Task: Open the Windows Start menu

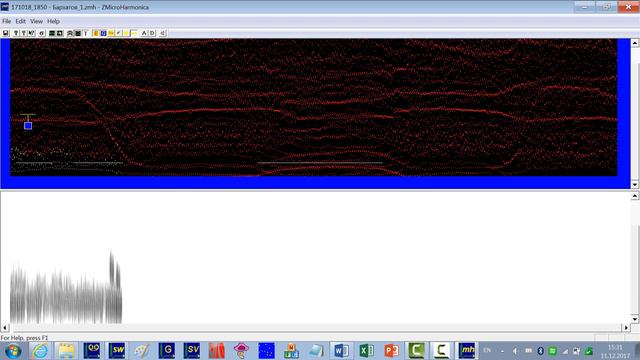Action: 13,351
